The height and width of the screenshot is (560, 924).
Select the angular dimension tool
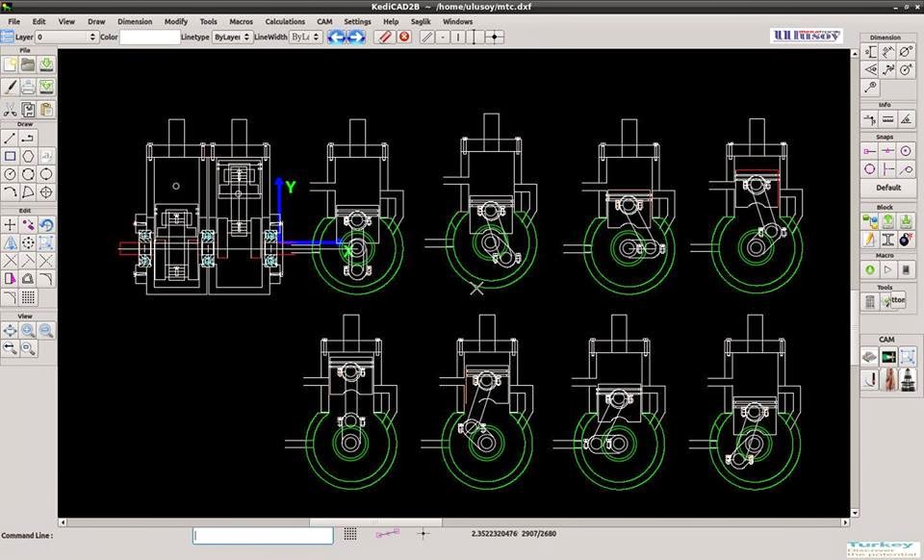[870, 70]
